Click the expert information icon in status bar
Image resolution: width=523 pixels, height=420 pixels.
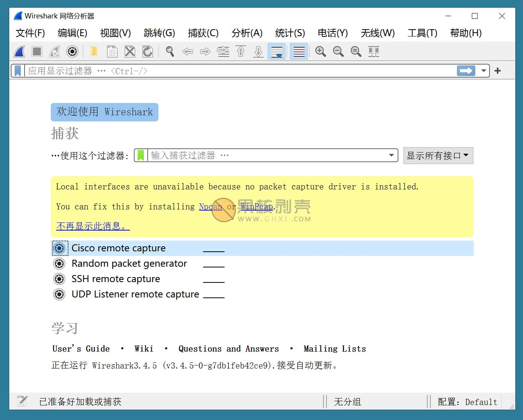(x=22, y=401)
